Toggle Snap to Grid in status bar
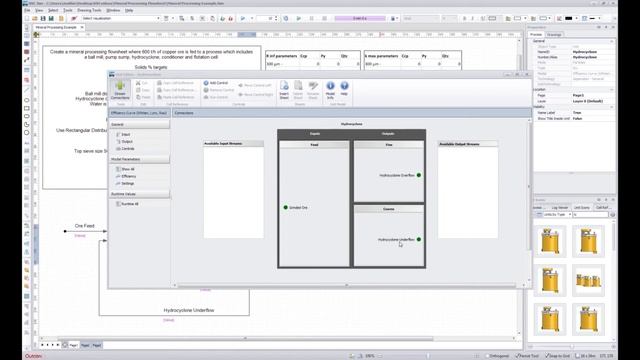Screen dimensions: 640x360 (x=558, y=356)
